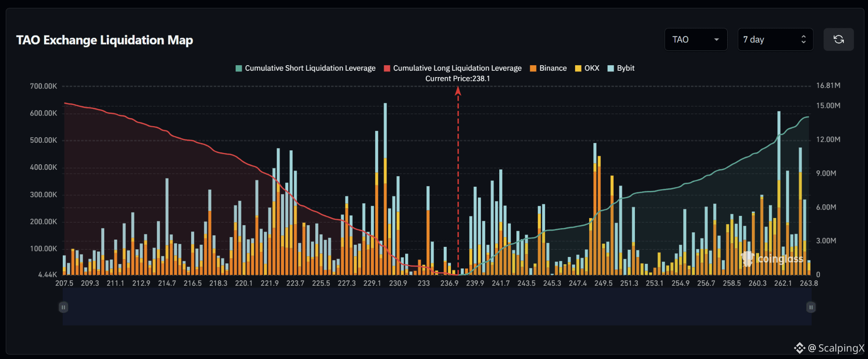Click the 15.00M right axis label
The width and height of the screenshot is (868, 359).
(x=828, y=105)
